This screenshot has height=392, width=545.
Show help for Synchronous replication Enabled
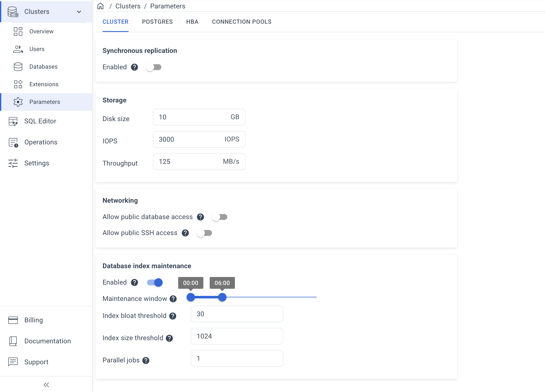point(134,67)
